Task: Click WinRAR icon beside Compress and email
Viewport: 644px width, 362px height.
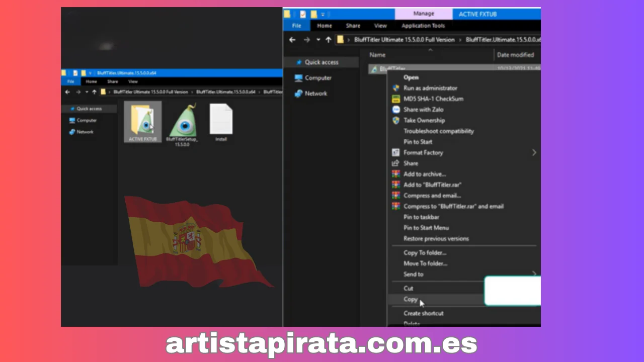Action: (x=396, y=196)
